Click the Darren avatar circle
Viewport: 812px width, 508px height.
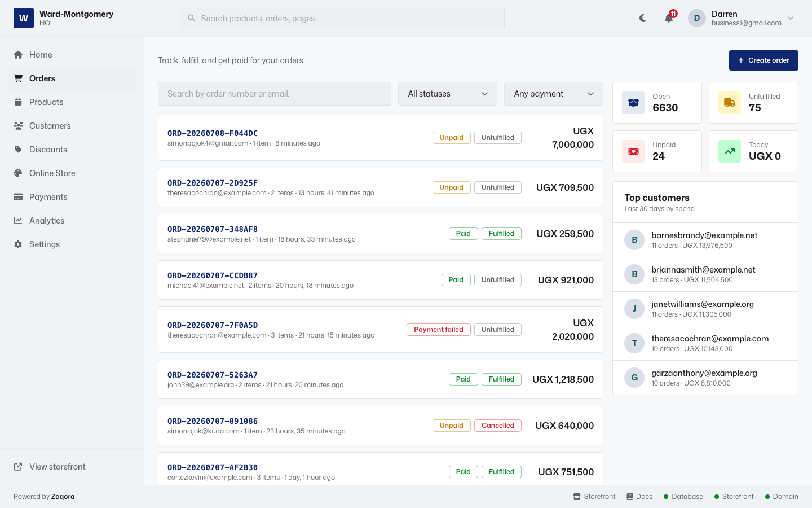pyautogui.click(x=697, y=18)
